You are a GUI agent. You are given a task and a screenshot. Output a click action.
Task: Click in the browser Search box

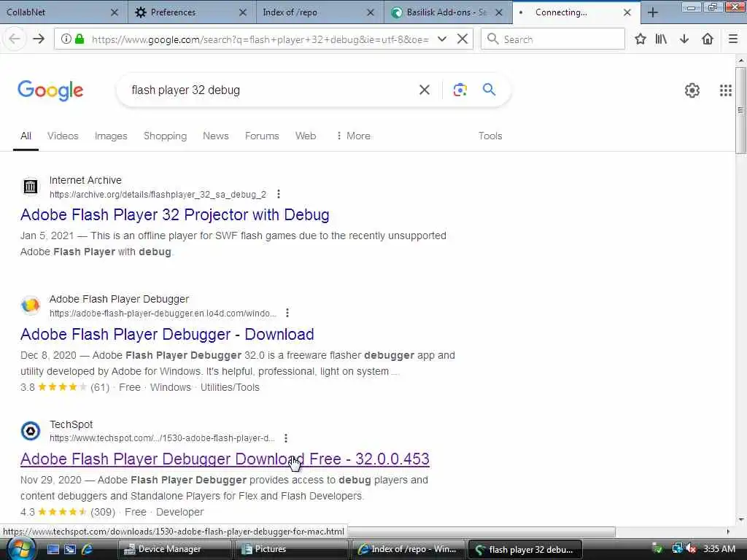pyautogui.click(x=553, y=39)
